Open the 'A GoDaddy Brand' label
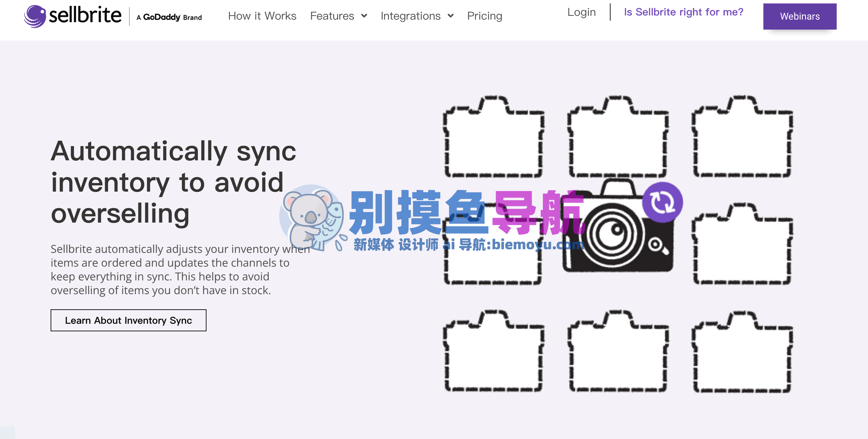The image size is (868, 439). (169, 17)
